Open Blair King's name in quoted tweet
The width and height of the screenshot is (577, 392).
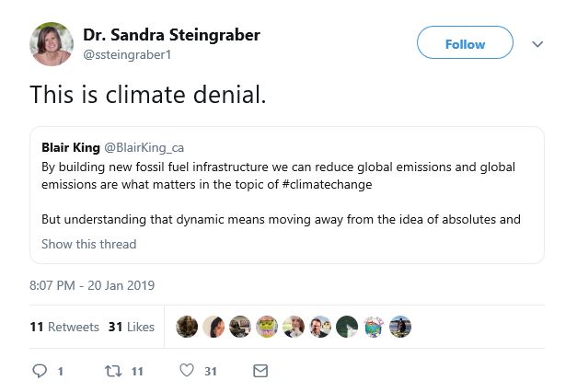70,147
